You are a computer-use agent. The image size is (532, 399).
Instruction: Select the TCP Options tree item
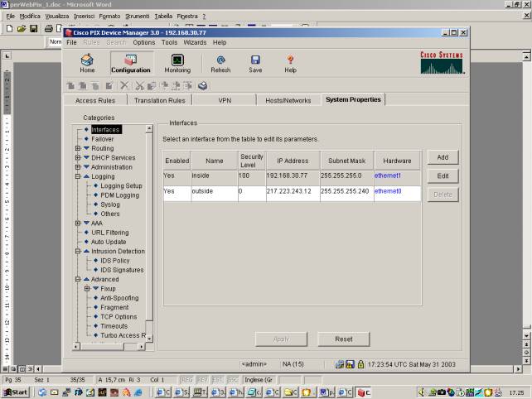[118, 316]
